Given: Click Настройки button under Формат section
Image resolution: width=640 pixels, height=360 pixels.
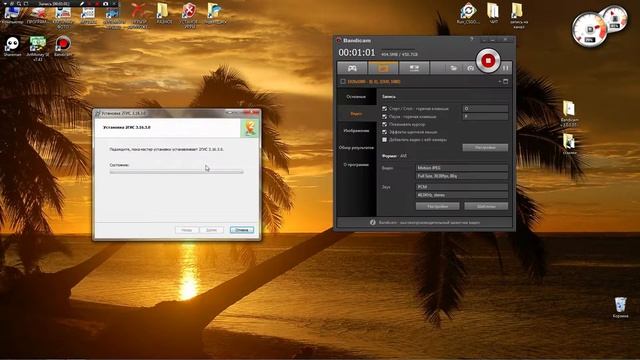Looking at the screenshot, I should coord(438,207).
